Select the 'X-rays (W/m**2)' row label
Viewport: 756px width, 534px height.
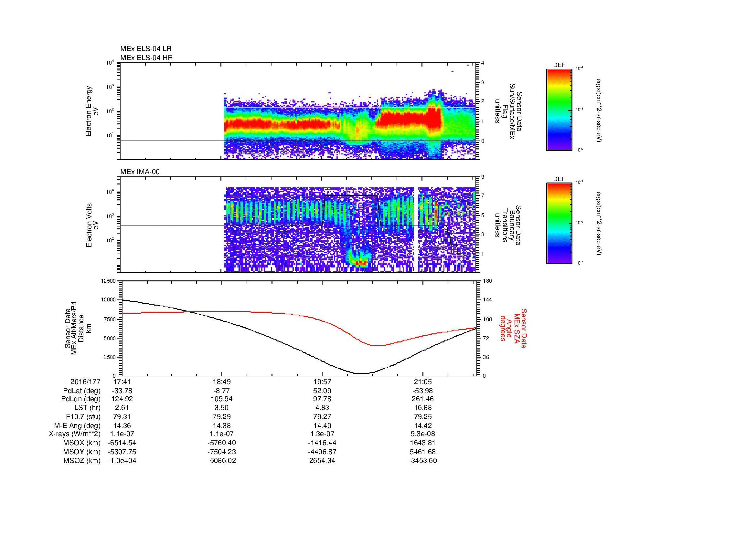(x=75, y=434)
